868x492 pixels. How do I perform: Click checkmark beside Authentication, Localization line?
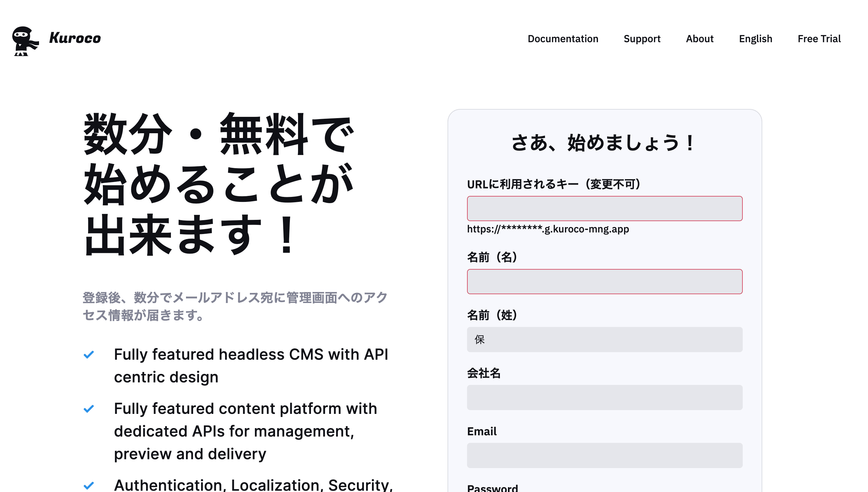point(89,486)
